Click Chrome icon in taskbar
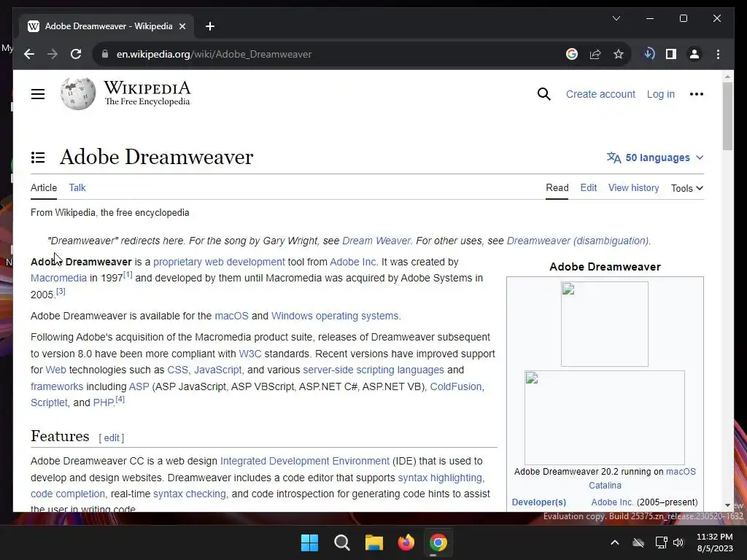 point(438,542)
